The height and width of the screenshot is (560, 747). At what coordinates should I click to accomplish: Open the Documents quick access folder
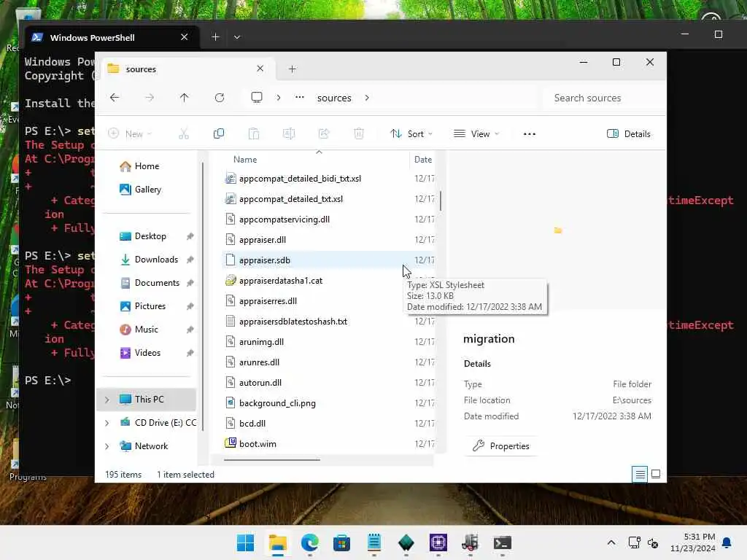[149, 283]
